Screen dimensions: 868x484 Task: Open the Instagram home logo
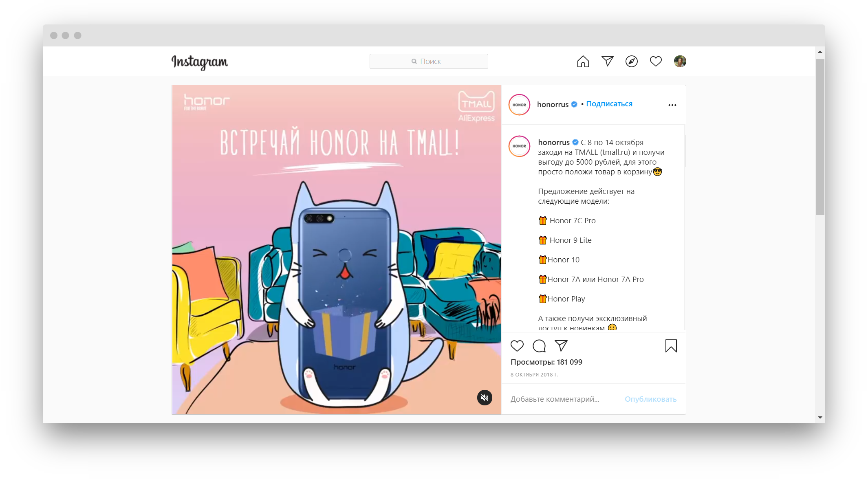pyautogui.click(x=200, y=62)
